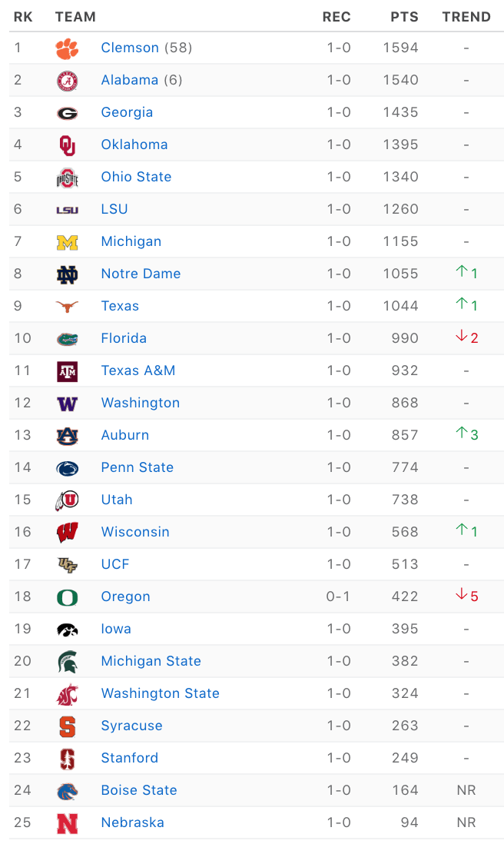The width and height of the screenshot is (504, 844).
Task: Sort by the PTS column header
Action: coord(404,17)
